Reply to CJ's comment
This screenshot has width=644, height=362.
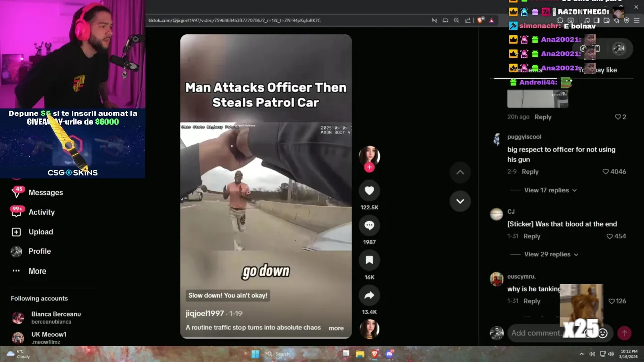pos(532,236)
